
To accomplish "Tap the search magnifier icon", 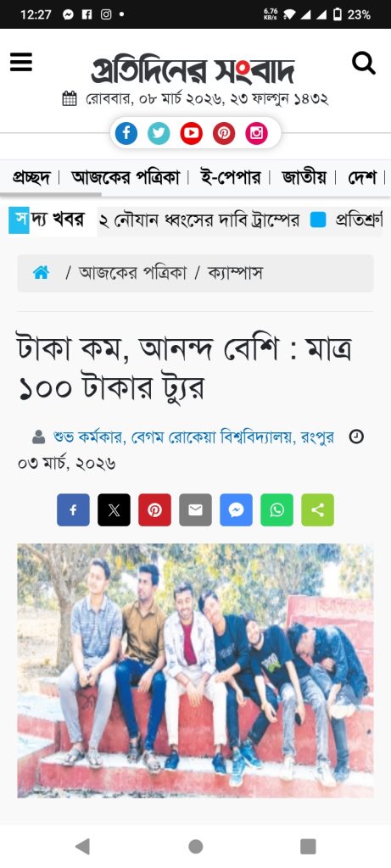I will [364, 63].
